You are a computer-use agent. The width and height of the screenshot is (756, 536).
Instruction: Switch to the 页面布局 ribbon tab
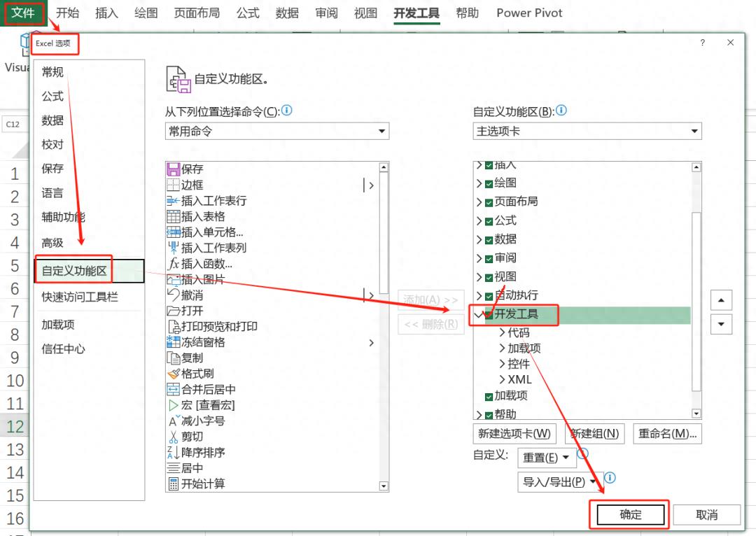tap(197, 13)
